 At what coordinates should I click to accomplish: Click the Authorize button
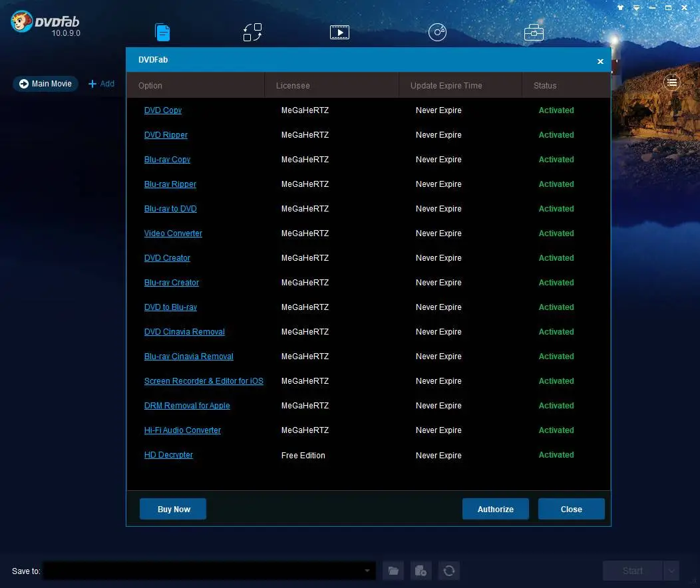[x=496, y=509]
